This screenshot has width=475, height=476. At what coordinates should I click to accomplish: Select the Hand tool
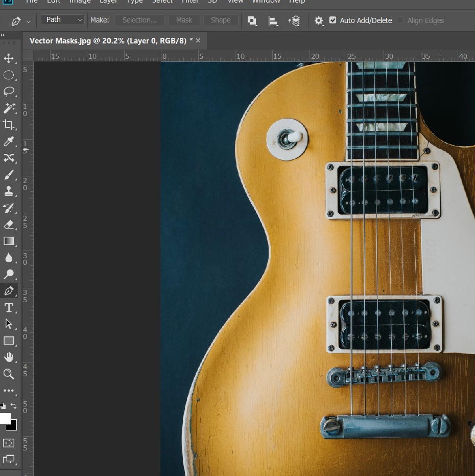9,357
